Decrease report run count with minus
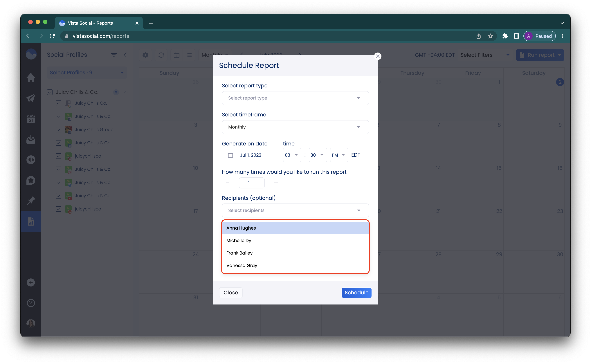 pyautogui.click(x=228, y=183)
